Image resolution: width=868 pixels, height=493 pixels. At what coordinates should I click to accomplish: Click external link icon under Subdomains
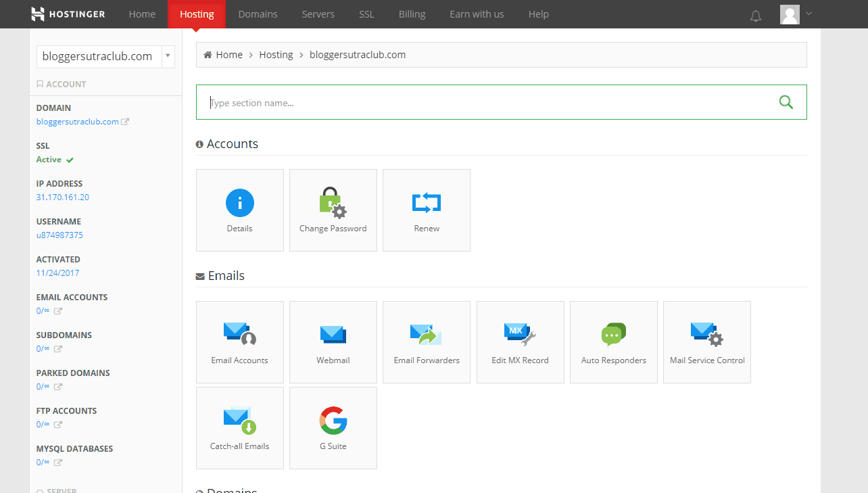58,349
